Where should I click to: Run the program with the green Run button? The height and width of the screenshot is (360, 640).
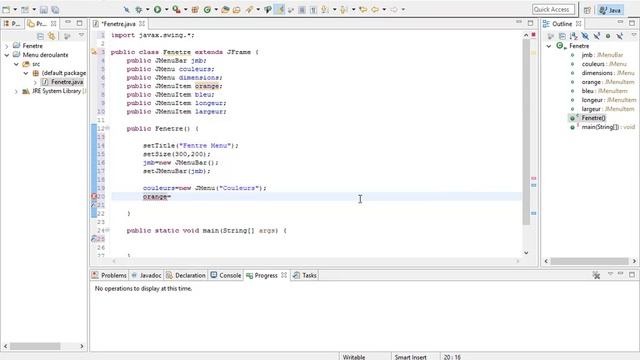[x=157, y=9]
